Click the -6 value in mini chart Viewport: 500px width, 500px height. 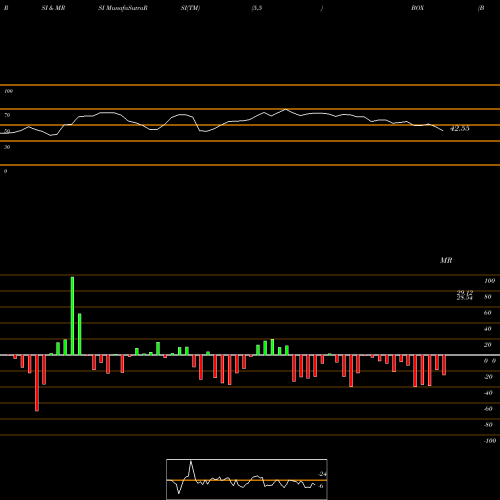(321, 486)
